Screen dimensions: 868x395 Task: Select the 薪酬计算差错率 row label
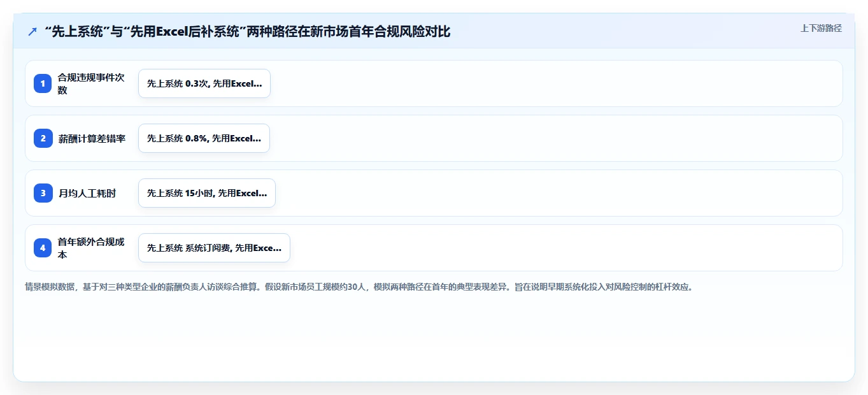point(92,138)
